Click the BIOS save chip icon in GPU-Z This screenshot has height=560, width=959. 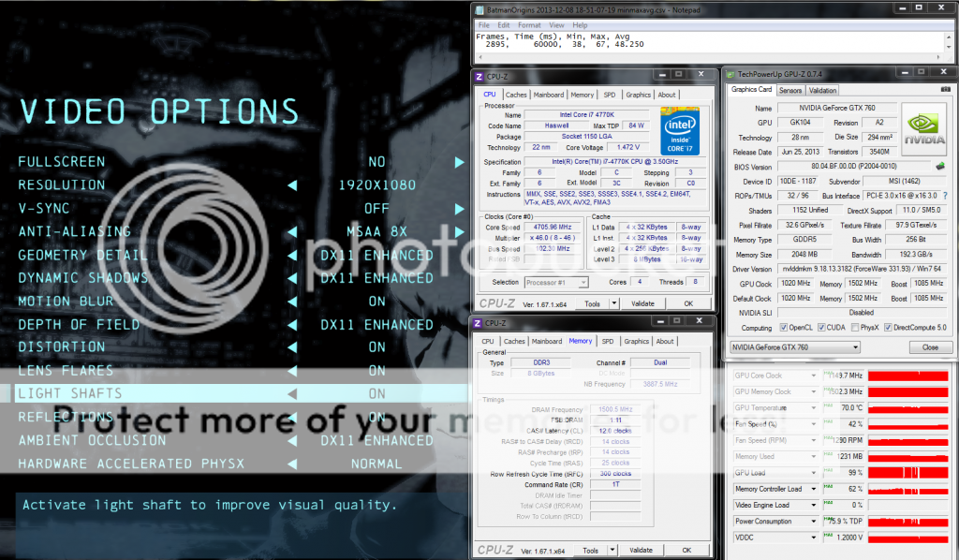(939, 167)
